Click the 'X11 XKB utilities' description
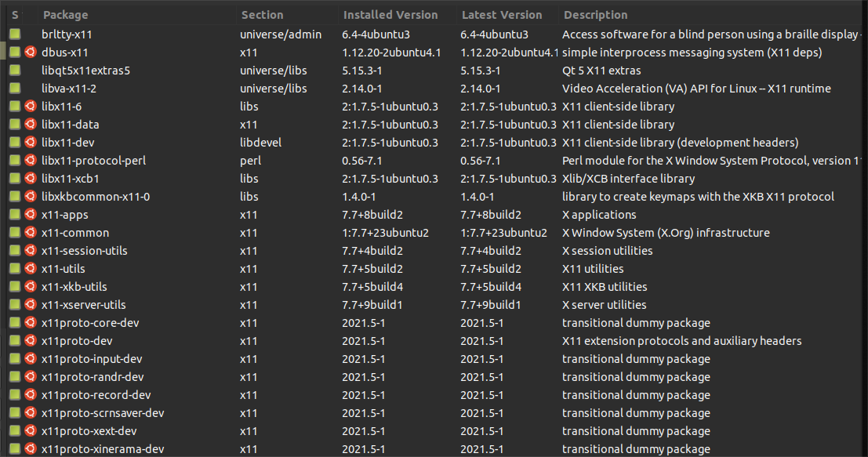Screen dimensions: 868x457 point(605,287)
